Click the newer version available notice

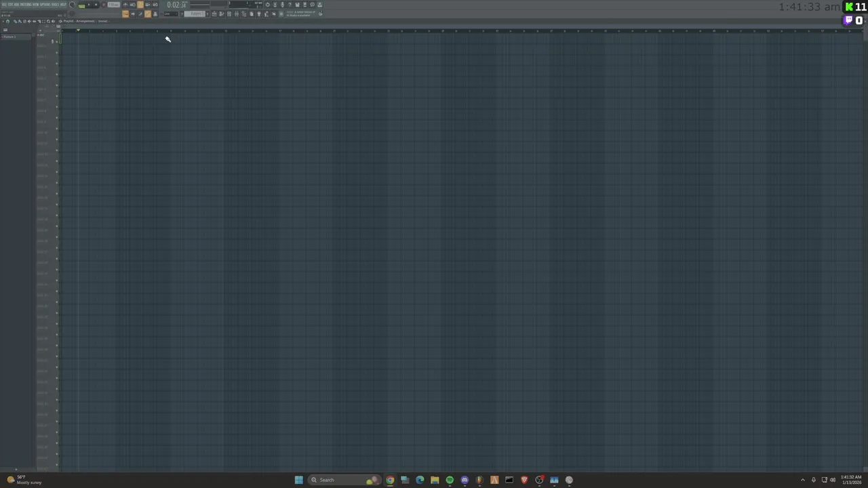pos(300,14)
